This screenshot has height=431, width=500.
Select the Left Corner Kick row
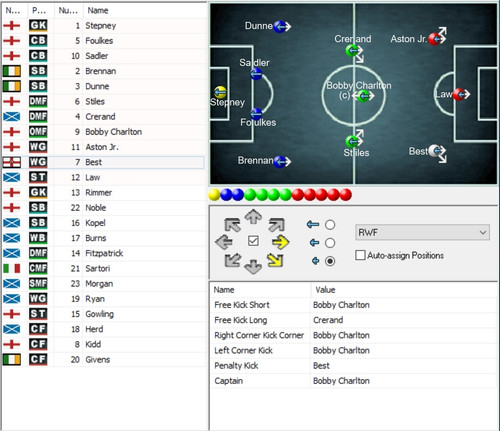pos(354,350)
